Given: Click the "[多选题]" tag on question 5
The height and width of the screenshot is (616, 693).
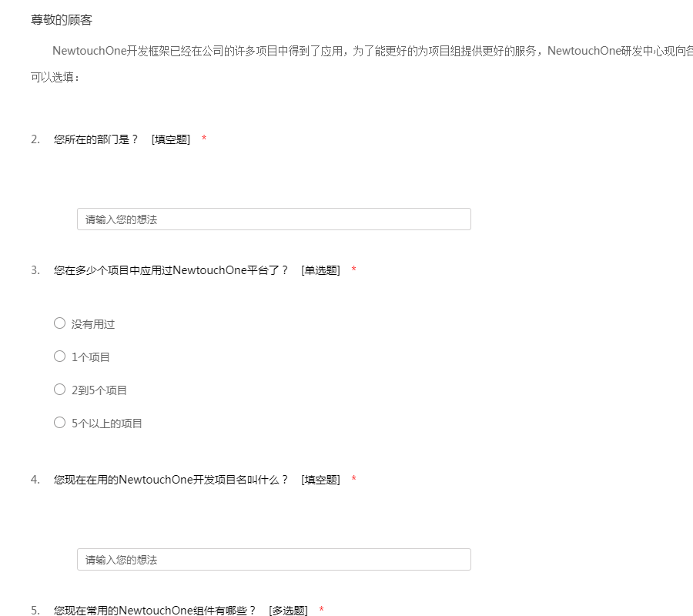Looking at the screenshot, I should 288,611.
